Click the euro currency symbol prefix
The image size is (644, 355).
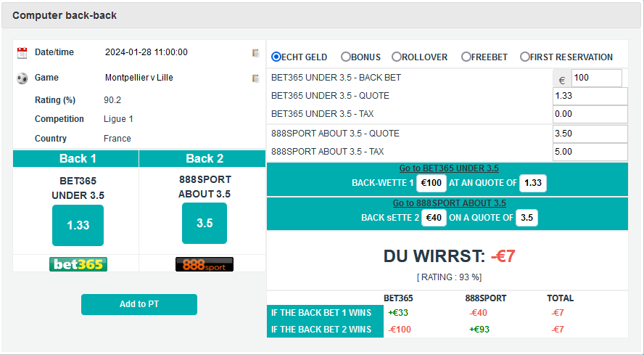coord(562,80)
